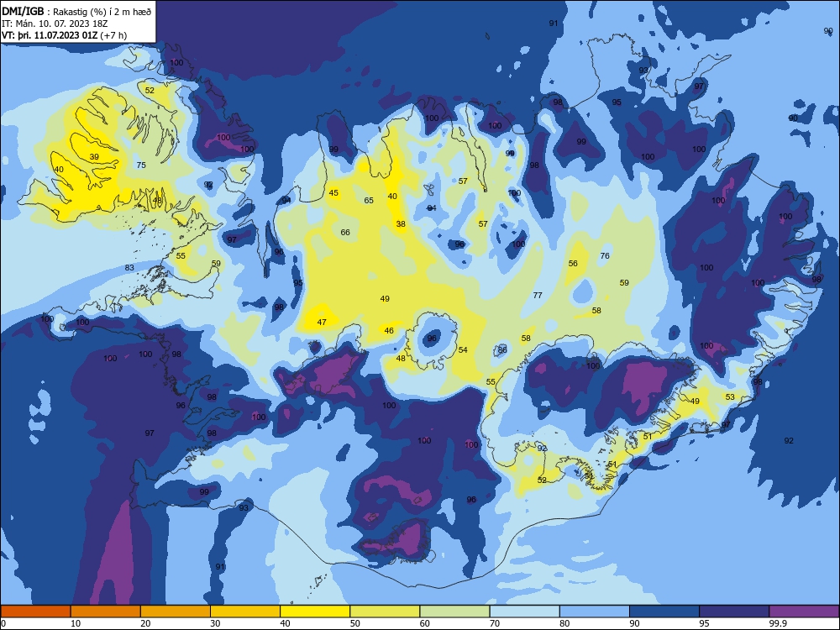Image resolution: width=840 pixels, height=630 pixels.
Task: Select the 90–95 medium blue legend swatch
Action: 664,612
